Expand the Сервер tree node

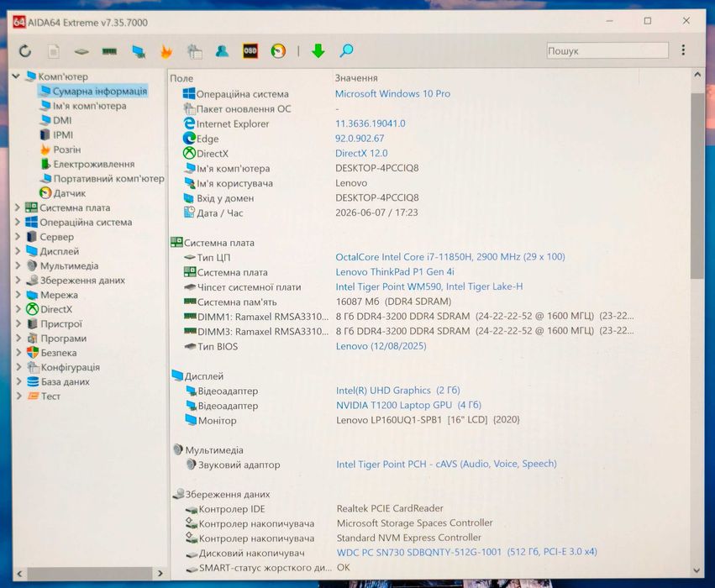click(x=18, y=237)
